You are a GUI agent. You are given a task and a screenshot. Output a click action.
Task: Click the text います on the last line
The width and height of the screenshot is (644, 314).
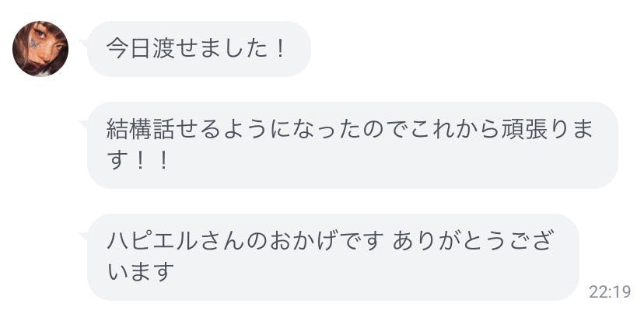point(140,274)
